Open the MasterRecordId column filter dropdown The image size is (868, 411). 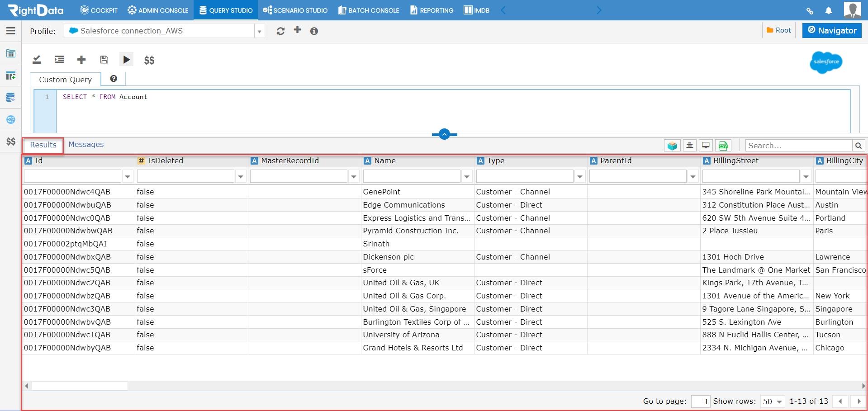[x=354, y=176]
